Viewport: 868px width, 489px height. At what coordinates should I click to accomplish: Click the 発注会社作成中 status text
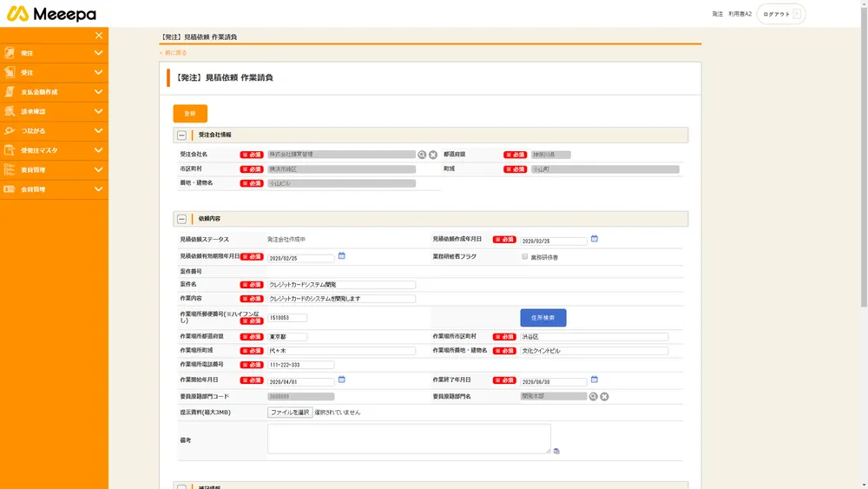point(286,239)
